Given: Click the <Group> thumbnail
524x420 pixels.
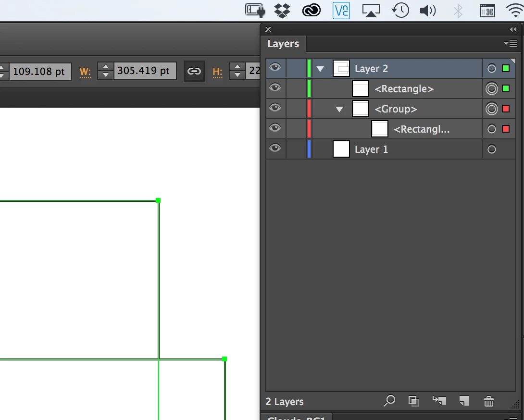Looking at the screenshot, I should (x=361, y=109).
